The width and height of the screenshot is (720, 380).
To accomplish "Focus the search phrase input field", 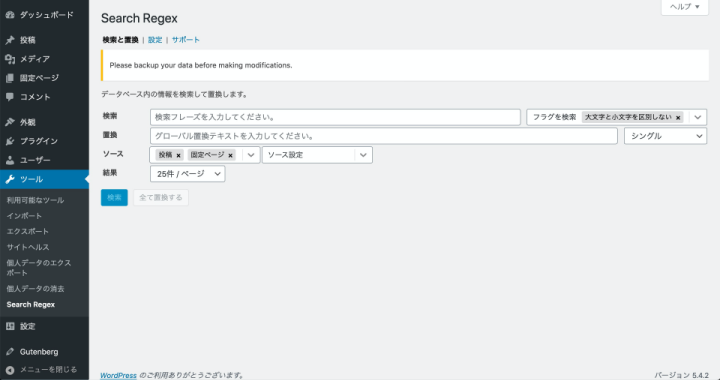I will click(x=335, y=117).
